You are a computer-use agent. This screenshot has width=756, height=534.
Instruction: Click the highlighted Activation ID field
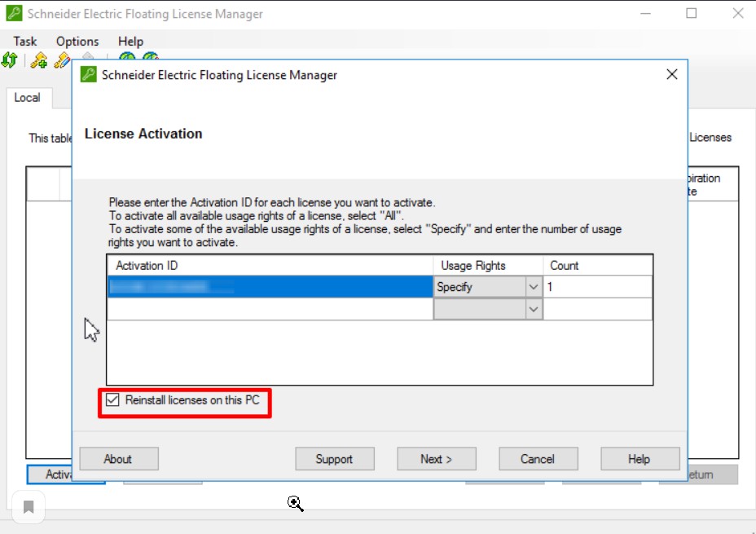[270, 287]
